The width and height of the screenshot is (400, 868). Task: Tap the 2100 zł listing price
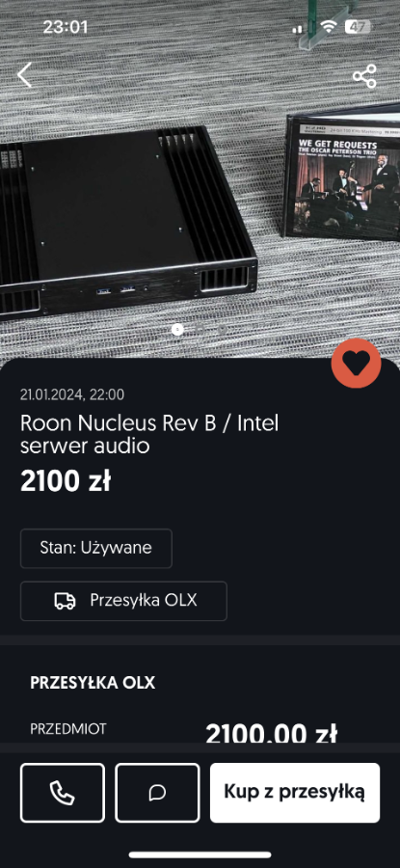pos(66,482)
